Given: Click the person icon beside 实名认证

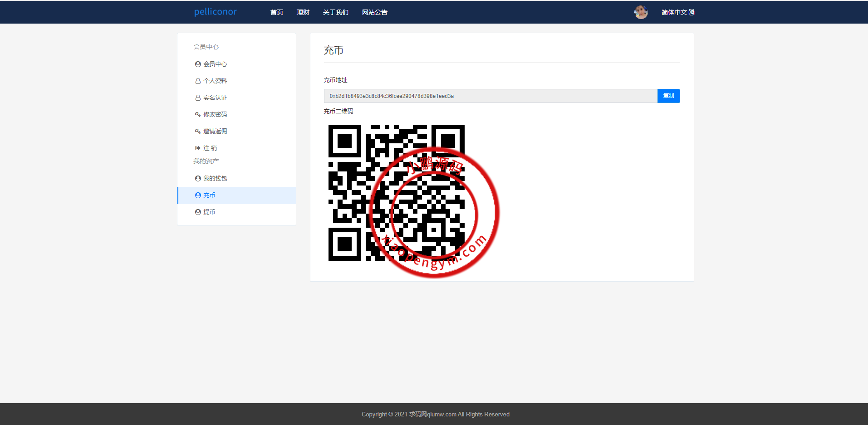Looking at the screenshot, I should tap(198, 98).
